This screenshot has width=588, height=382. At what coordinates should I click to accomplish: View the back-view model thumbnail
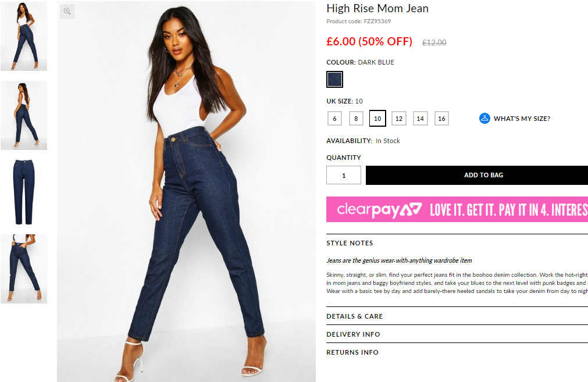pyautogui.click(x=24, y=116)
